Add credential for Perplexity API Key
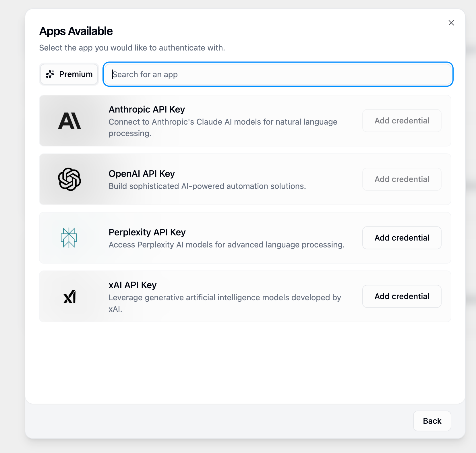Viewport: 476px width, 453px height. [402, 238]
